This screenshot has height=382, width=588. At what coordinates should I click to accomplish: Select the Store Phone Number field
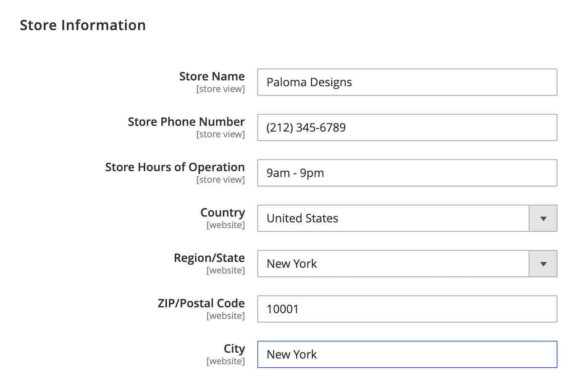(x=407, y=127)
